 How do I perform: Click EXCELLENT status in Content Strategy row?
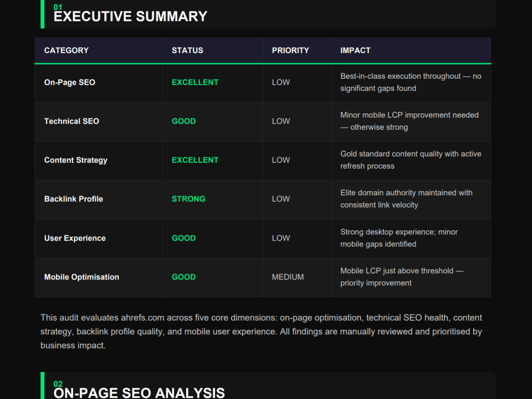(195, 160)
